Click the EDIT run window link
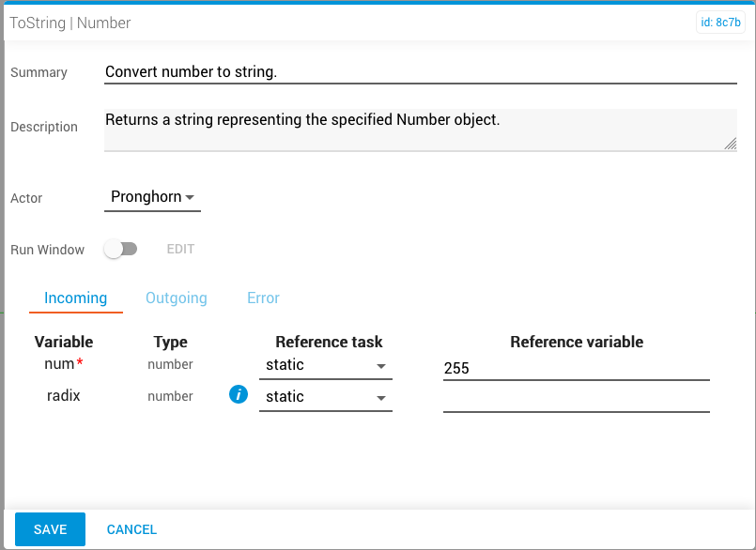 (x=181, y=250)
